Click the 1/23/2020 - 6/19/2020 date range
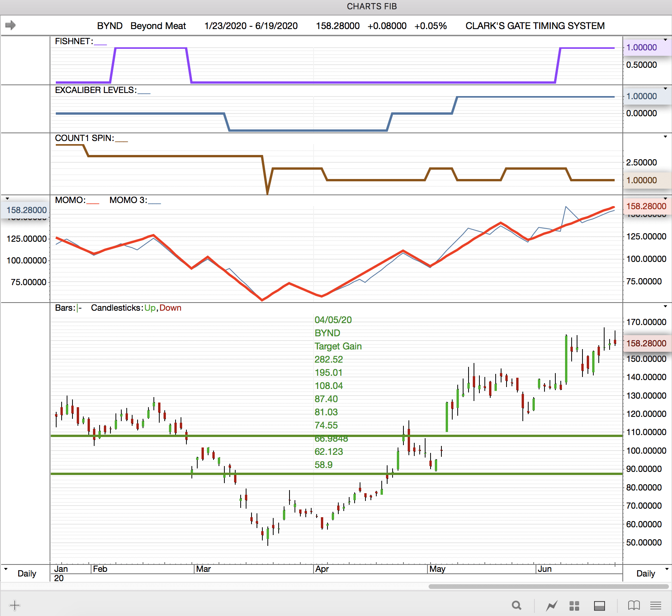Screen dimensions: 672x616 click(x=251, y=26)
